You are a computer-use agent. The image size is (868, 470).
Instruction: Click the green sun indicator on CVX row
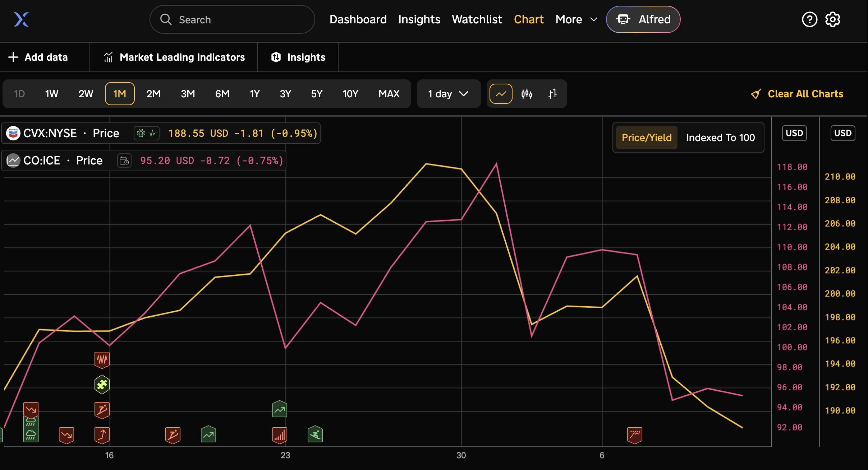[141, 133]
